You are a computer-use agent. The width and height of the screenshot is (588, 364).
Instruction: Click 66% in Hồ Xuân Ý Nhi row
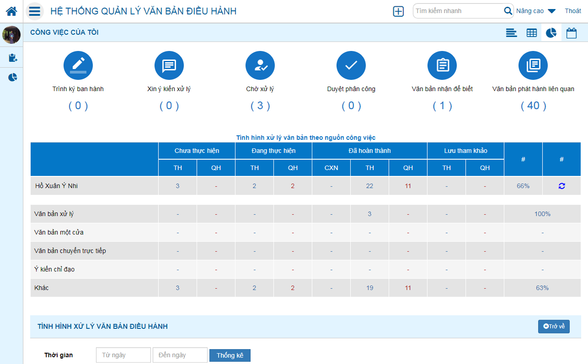pos(523,186)
